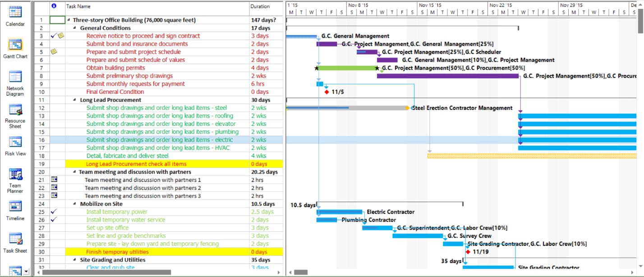The height and width of the screenshot is (277, 644).
Task: Click the completed checkmark on row 26
Action: (x=54, y=220)
